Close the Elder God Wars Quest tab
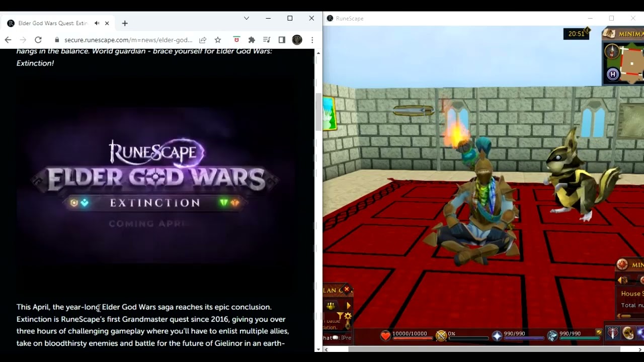Screen dimensions: 644x362 pyautogui.click(x=107, y=23)
